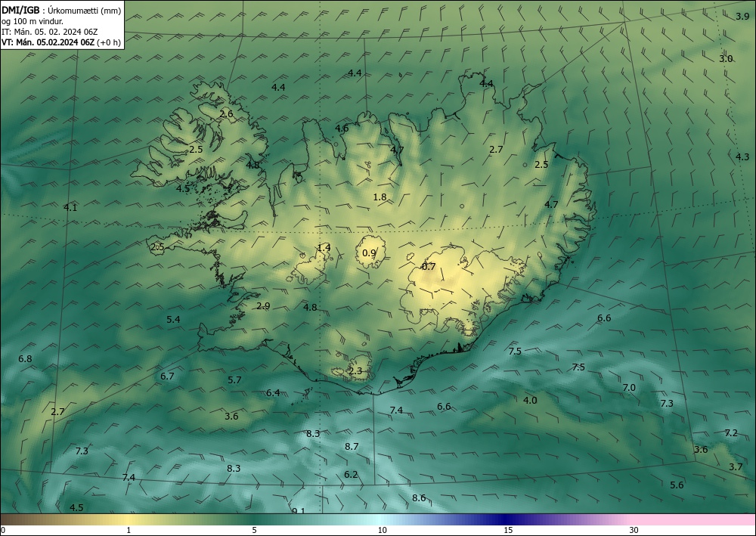
Task: Click the legend tick label 5
Action: 254,530
